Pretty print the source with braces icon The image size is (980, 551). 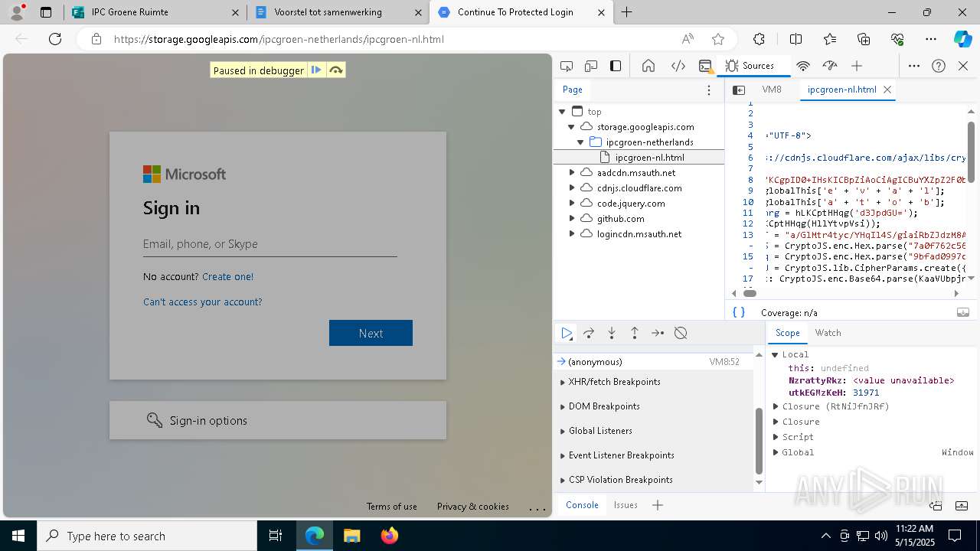[739, 312]
